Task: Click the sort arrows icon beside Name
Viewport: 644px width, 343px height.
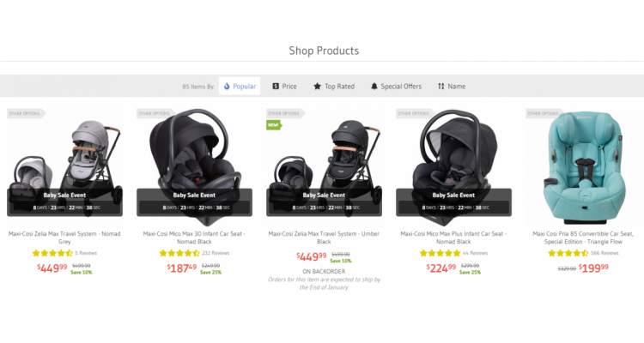Action: point(440,86)
